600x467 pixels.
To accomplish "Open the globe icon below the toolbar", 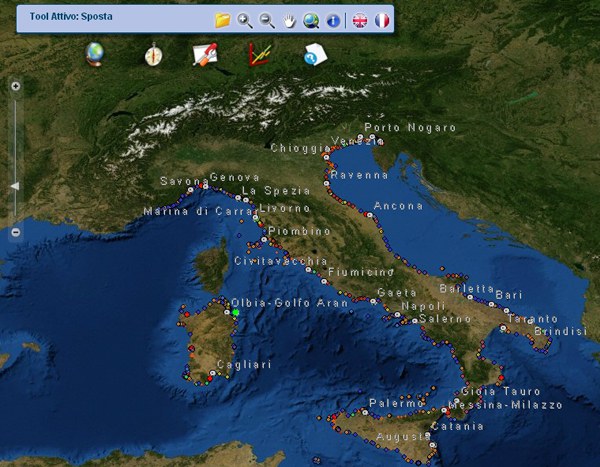I will [95, 54].
